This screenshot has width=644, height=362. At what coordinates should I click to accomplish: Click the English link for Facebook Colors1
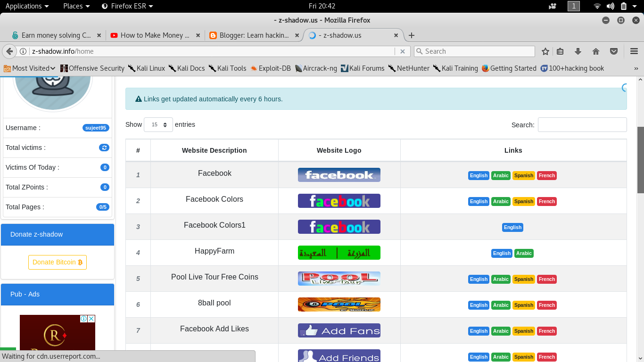[512, 227]
